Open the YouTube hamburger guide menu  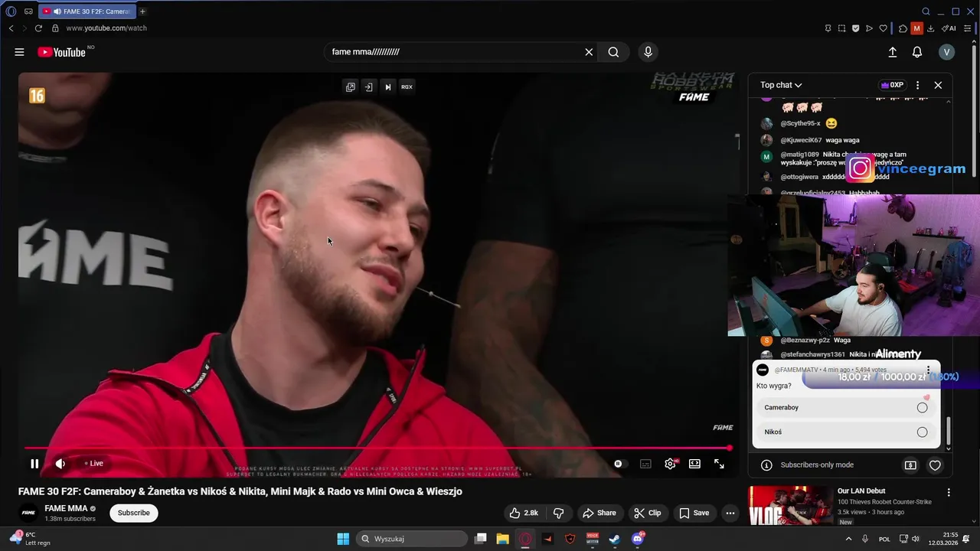19,52
